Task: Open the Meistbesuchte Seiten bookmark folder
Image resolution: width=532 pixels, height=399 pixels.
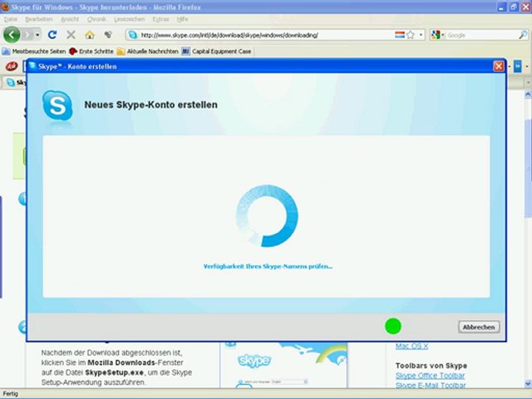Action: point(34,52)
